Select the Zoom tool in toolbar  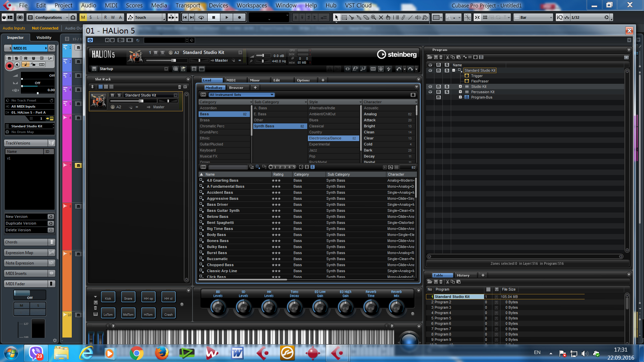[373, 17]
